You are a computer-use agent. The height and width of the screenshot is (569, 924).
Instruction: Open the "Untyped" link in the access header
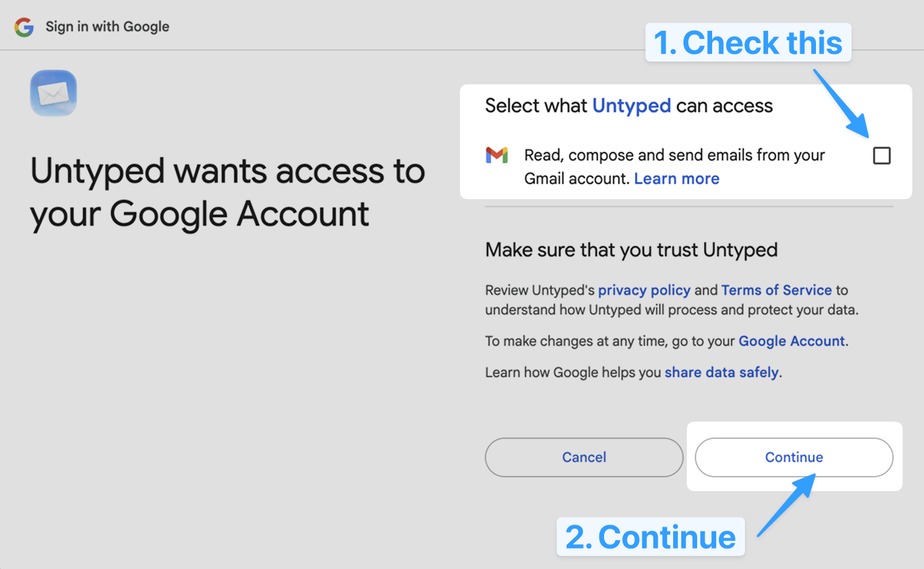coord(631,106)
